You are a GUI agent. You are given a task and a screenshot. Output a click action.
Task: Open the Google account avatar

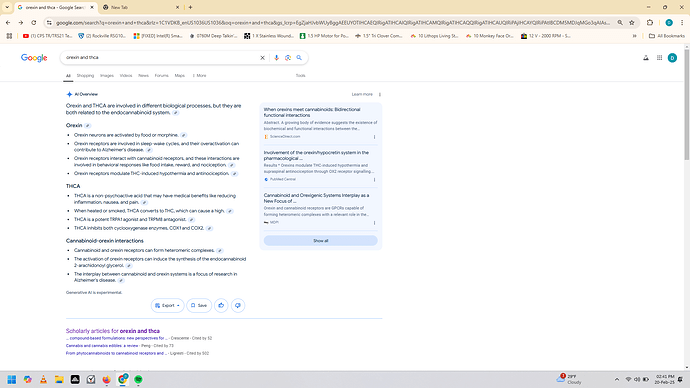tap(672, 58)
